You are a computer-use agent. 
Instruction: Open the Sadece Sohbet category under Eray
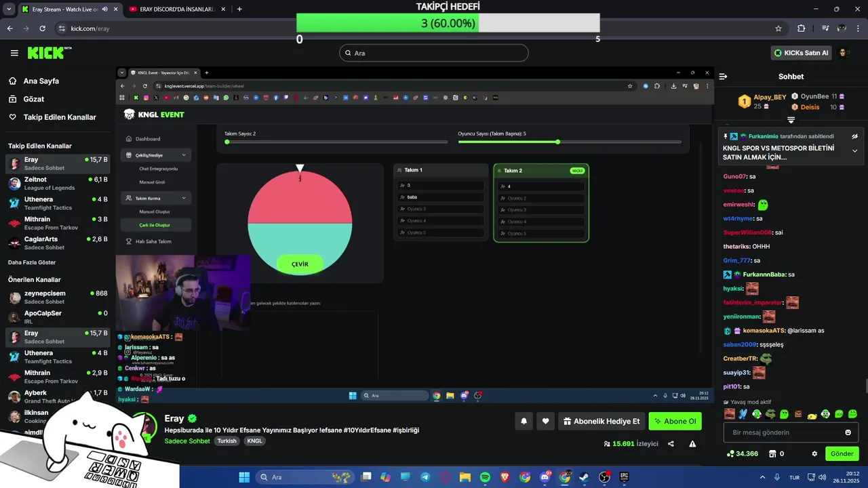187,441
